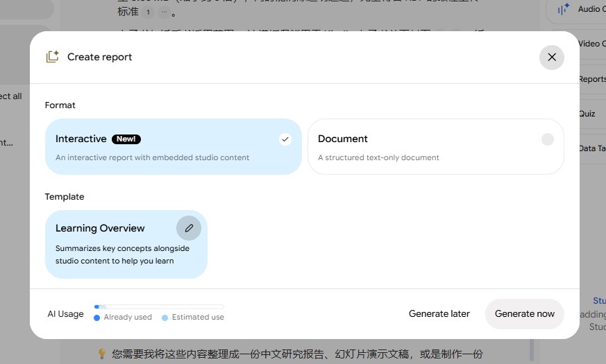Click the Quiz option in Studio panel
This screenshot has height=364, width=606.
pos(591,114)
